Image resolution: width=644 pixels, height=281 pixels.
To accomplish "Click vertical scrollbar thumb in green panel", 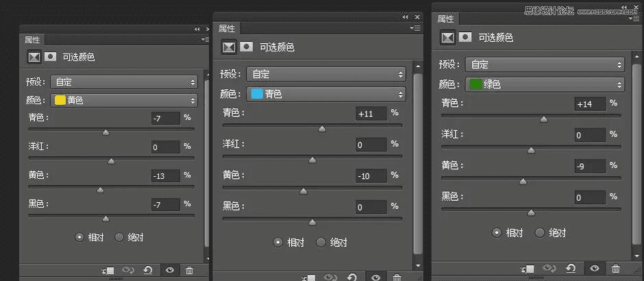I will point(636,154).
